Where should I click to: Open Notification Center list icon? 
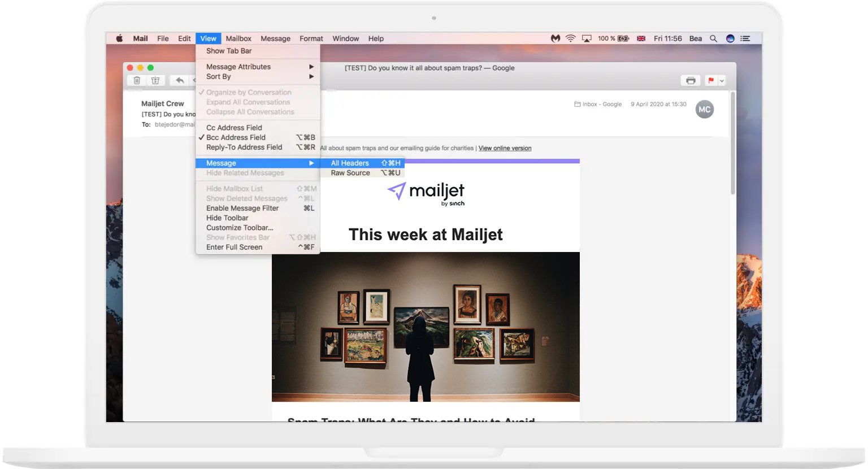[x=745, y=38]
